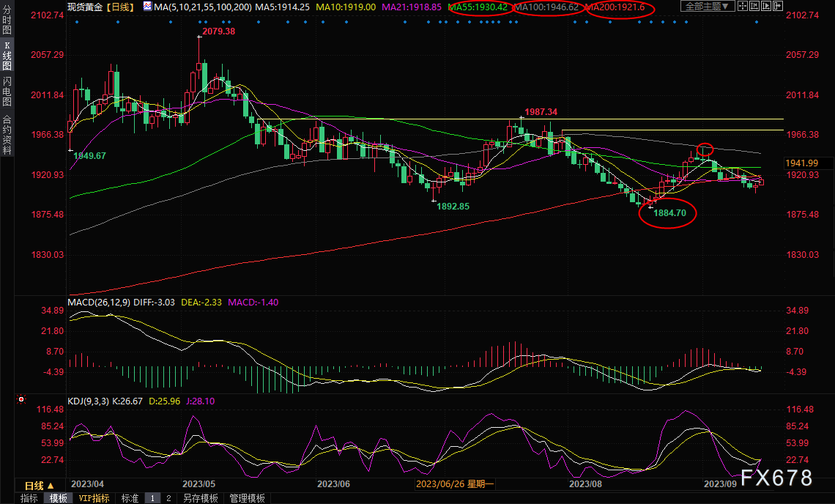
Task: Click the 标准 template button
Action: [130, 498]
